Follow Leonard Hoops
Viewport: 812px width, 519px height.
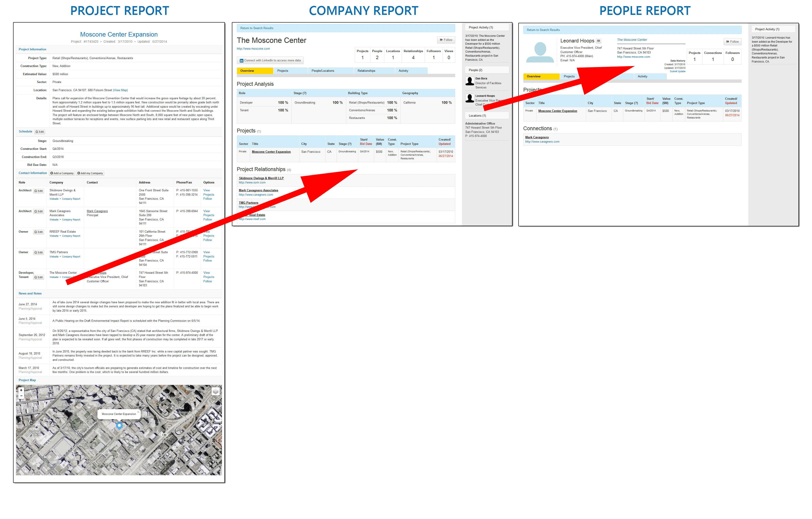[732, 42]
